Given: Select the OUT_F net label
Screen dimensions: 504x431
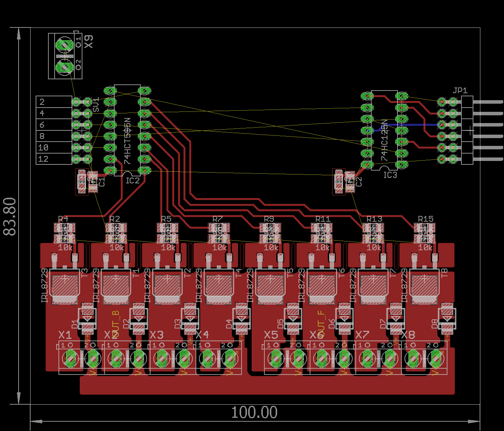Looking at the screenshot, I should pyautogui.click(x=321, y=324).
